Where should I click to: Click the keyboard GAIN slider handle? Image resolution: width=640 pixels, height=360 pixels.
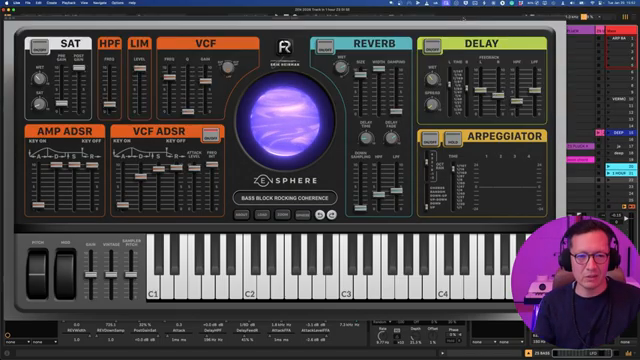pyautogui.click(x=91, y=274)
